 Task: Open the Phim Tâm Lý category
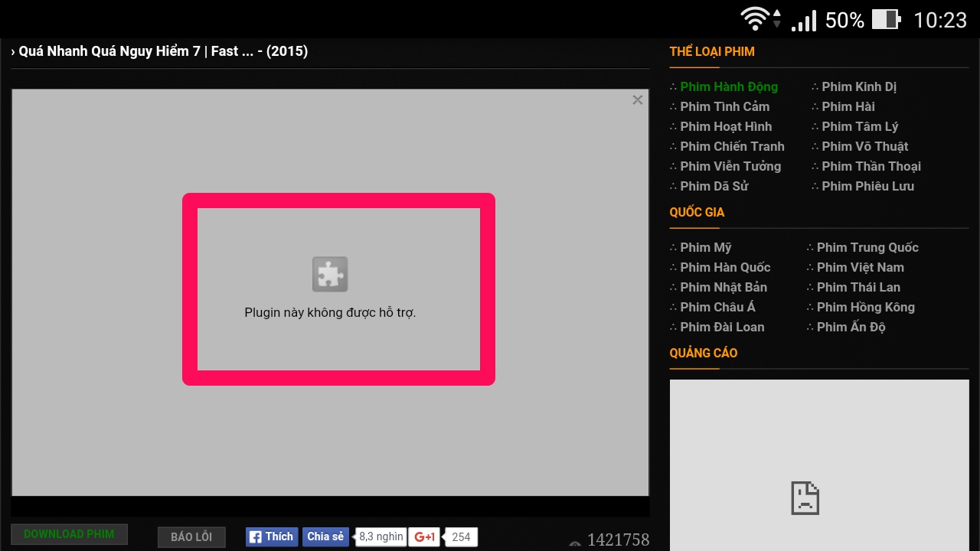(x=860, y=126)
